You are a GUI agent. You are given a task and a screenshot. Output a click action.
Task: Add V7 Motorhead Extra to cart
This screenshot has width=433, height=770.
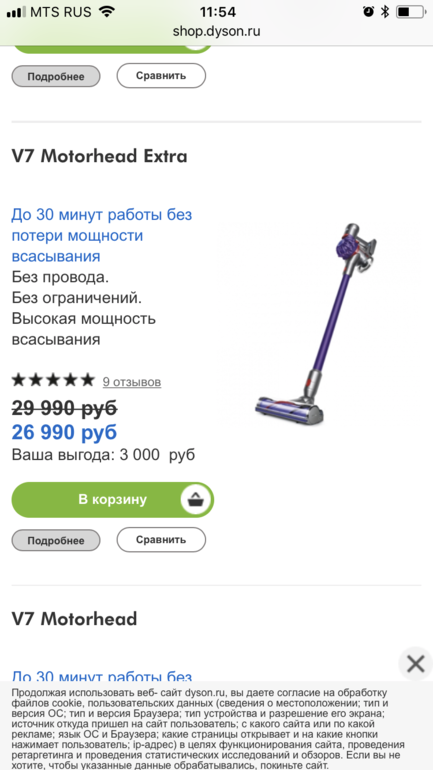click(112, 499)
